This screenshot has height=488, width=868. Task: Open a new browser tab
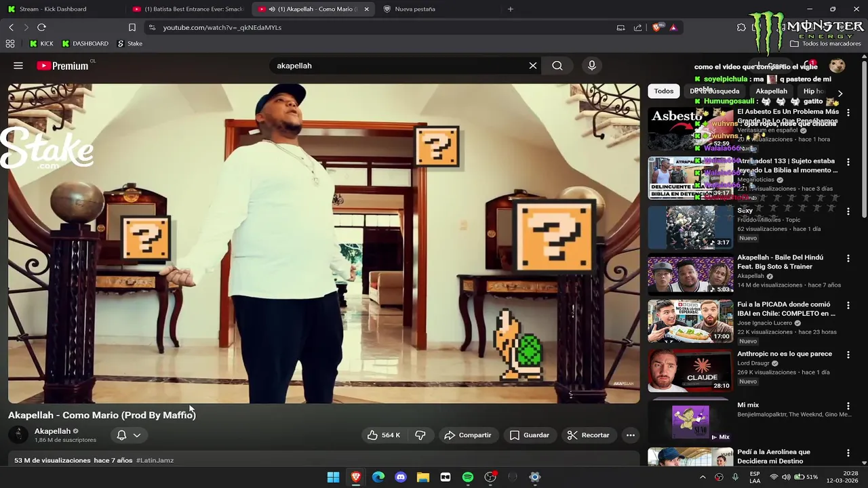[x=511, y=9]
